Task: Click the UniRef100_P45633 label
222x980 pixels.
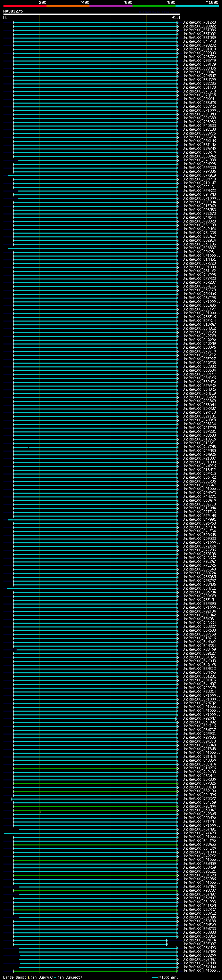Action: [x=199, y=125]
